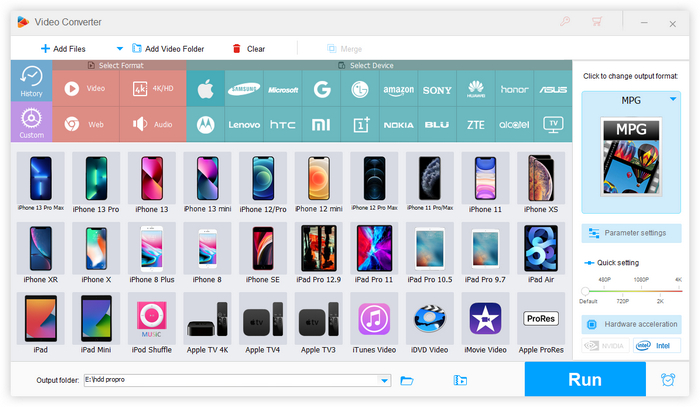Select the Apple TV 4K preset
Screen dimensions: 700x407
(x=208, y=323)
